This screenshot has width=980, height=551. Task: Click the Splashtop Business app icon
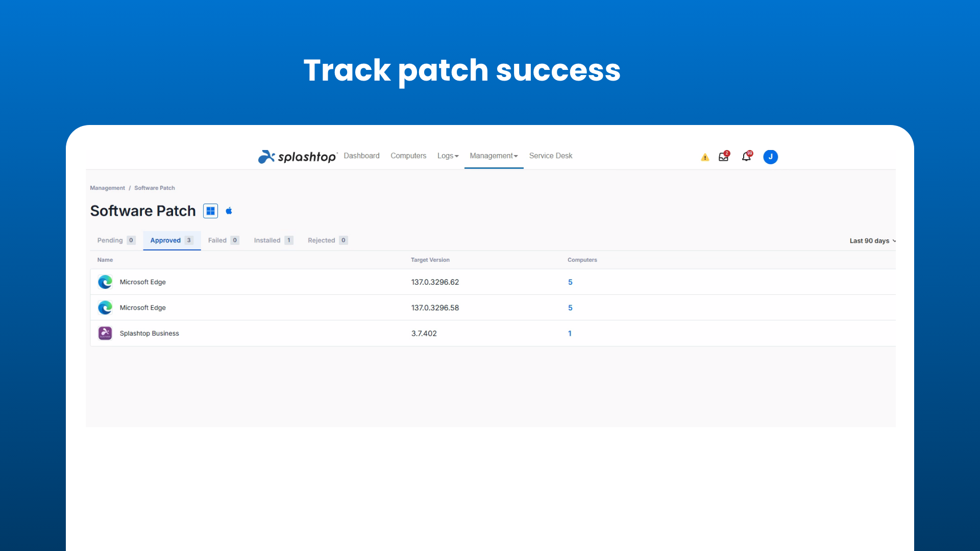click(105, 333)
